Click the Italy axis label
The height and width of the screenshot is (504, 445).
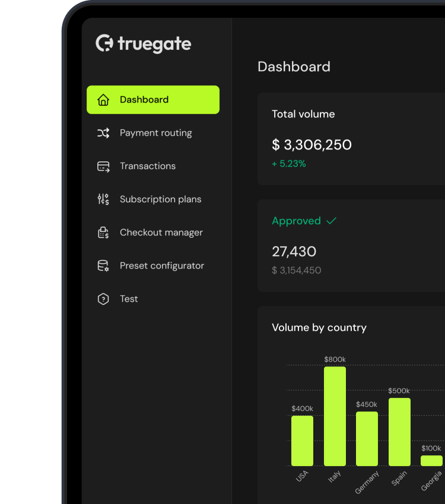coord(335,477)
